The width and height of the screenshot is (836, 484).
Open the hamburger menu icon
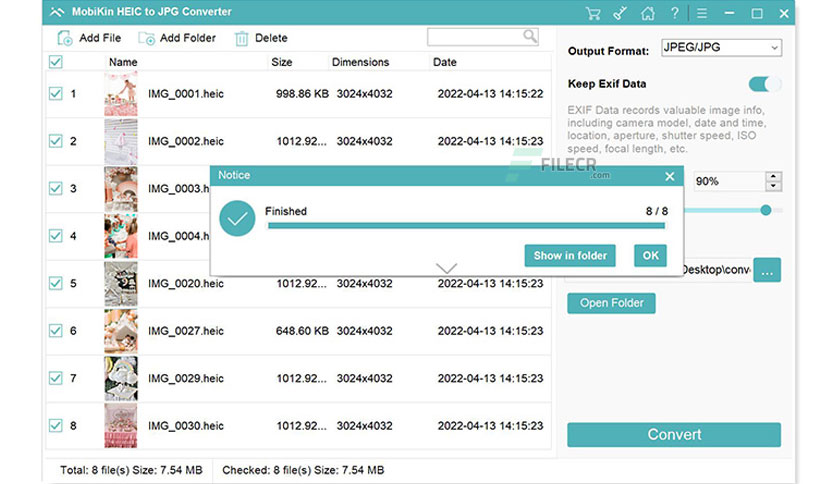point(702,13)
